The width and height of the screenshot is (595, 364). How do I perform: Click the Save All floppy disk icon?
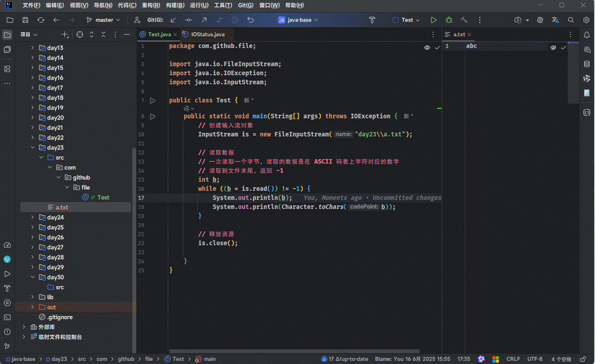(25, 20)
